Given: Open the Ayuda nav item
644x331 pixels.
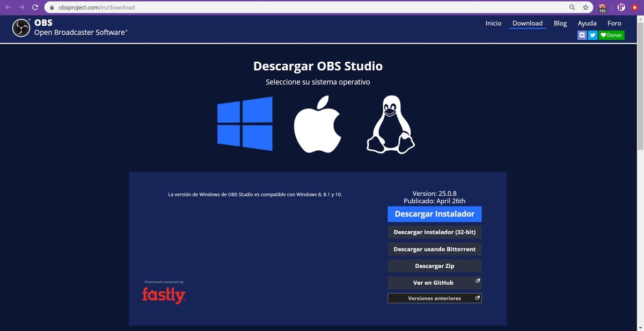Looking at the screenshot, I should pyautogui.click(x=587, y=23).
